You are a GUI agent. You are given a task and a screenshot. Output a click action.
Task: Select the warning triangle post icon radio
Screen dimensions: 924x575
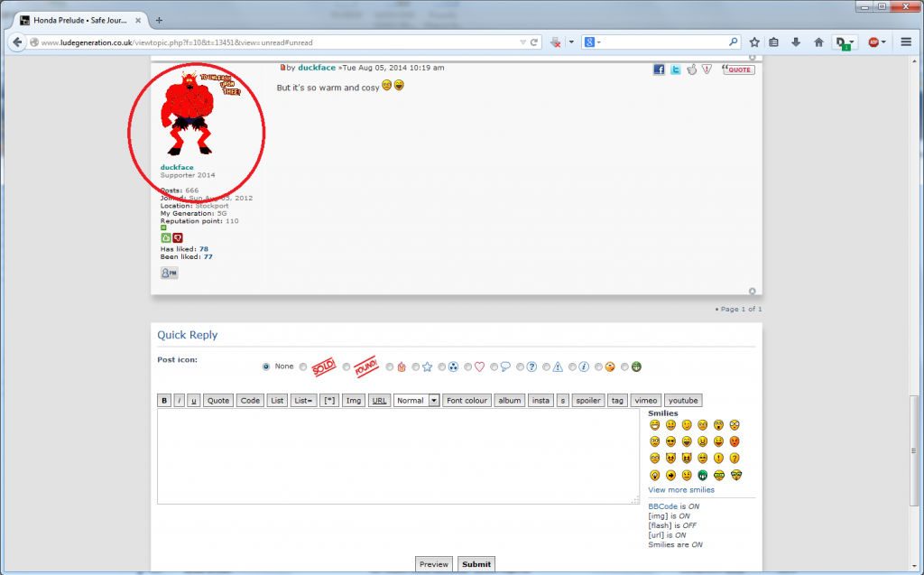(x=546, y=366)
